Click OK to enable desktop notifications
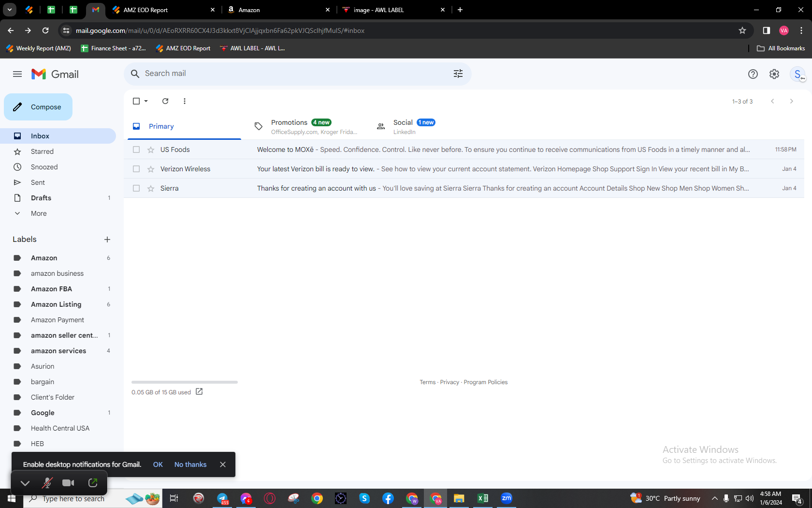 (158, 464)
